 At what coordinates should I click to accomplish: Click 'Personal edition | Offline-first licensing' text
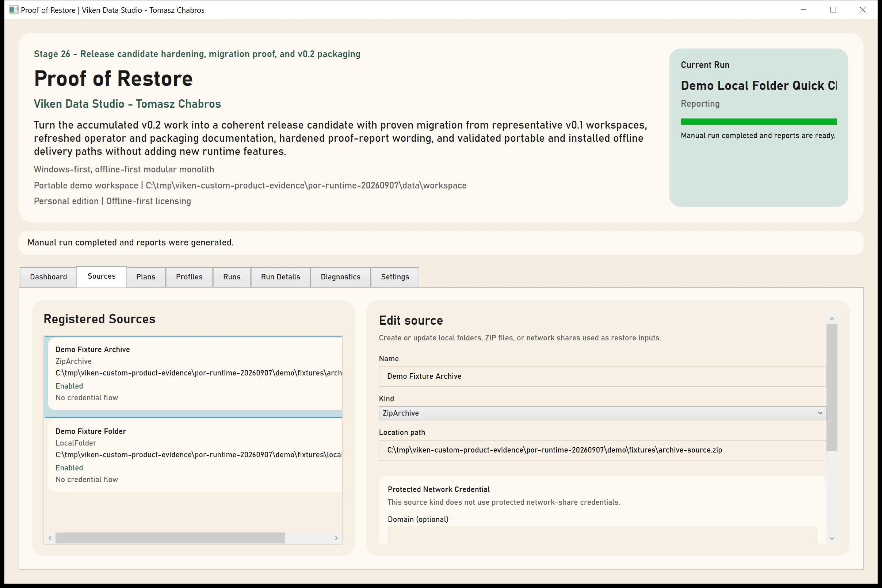(x=112, y=201)
